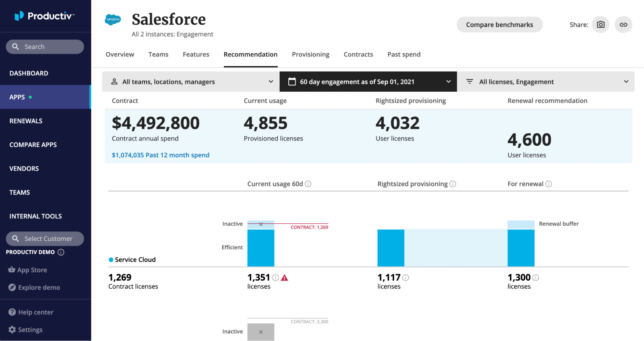Image resolution: width=644 pixels, height=341 pixels.
Task: Open the Contracts tab
Action: [358, 54]
